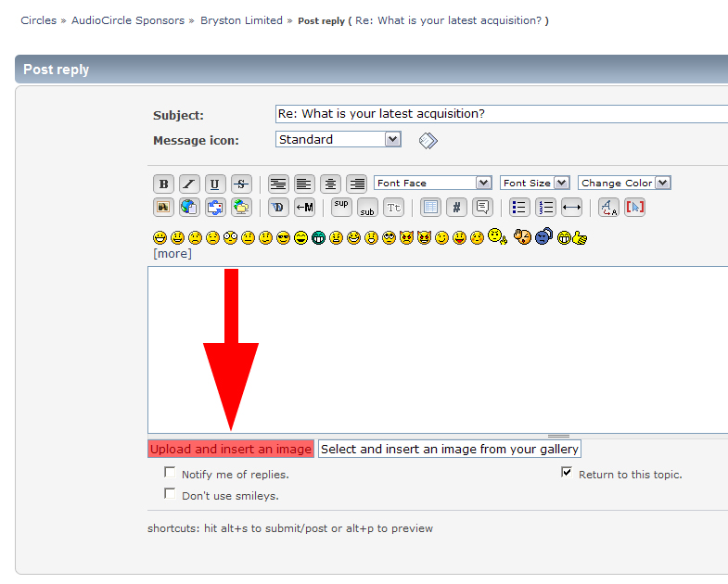Insert the tongue-out smiley
Image resolution: width=728 pixels, height=584 pixels.
(460, 238)
